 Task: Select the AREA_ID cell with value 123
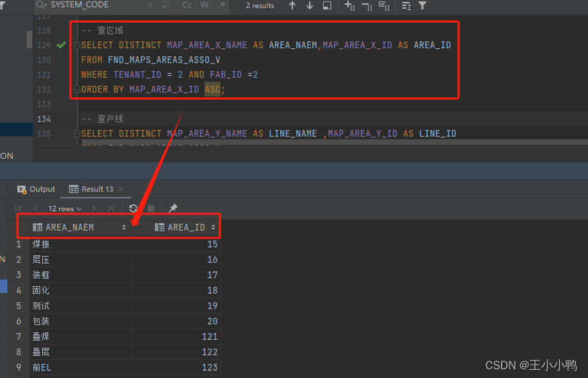pyautogui.click(x=176, y=367)
